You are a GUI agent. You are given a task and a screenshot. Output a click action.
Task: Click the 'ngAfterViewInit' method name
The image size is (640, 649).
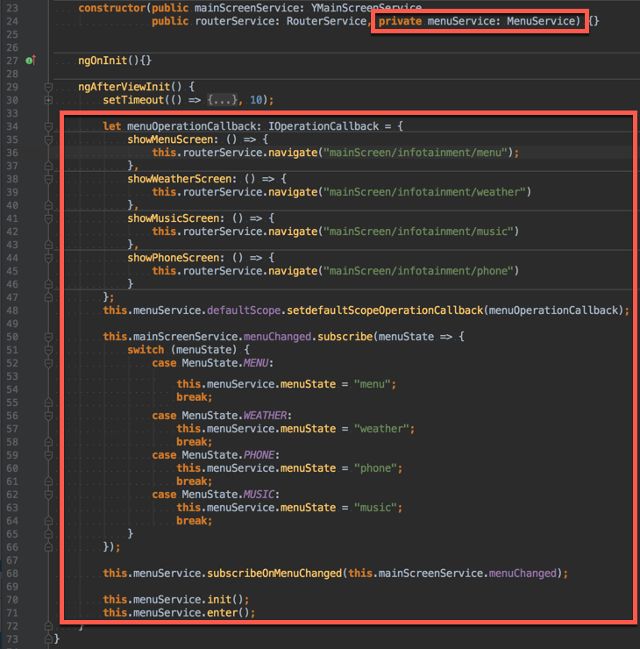tap(124, 87)
